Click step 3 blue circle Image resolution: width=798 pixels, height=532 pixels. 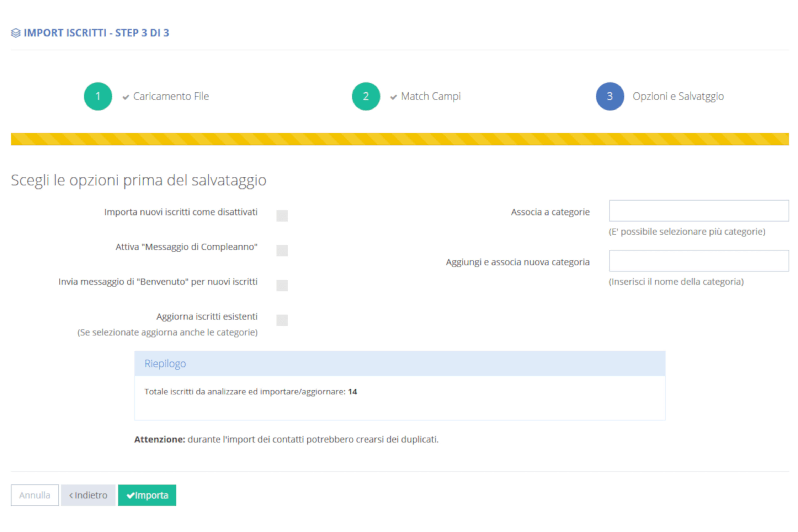610,96
